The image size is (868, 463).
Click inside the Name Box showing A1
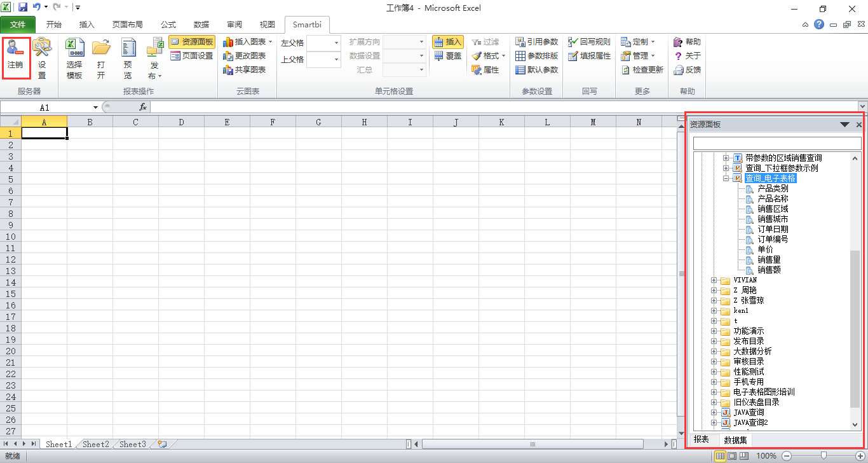click(x=44, y=107)
